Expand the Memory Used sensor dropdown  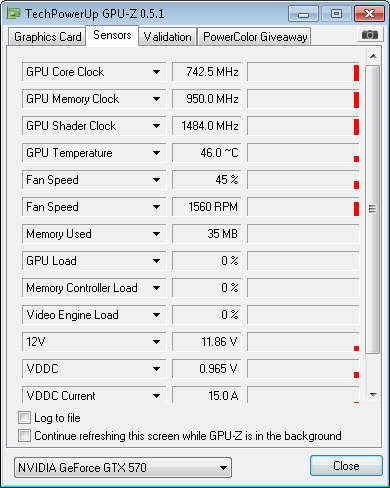point(156,234)
